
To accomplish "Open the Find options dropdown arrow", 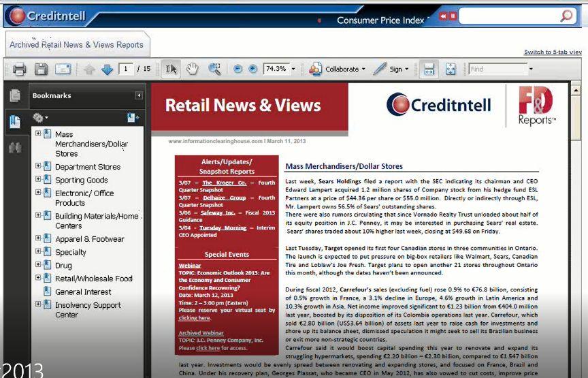I will pos(531,69).
